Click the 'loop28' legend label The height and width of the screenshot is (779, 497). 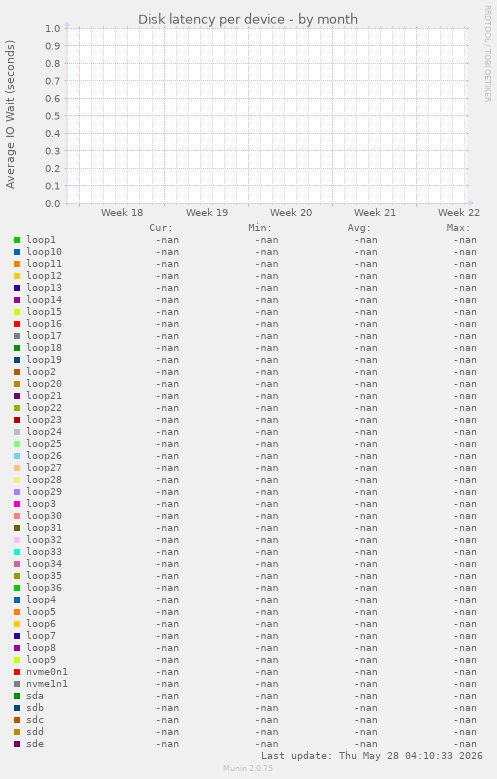click(44, 480)
